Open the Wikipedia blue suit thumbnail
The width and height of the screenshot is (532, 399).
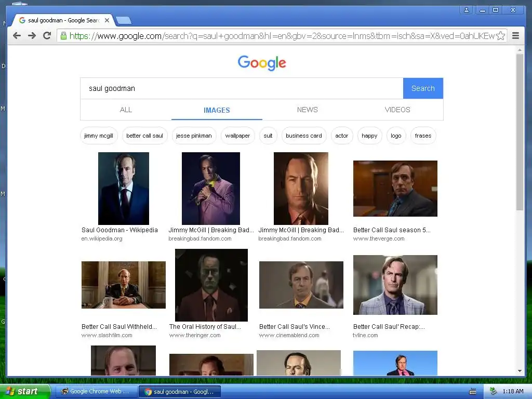[124, 188]
